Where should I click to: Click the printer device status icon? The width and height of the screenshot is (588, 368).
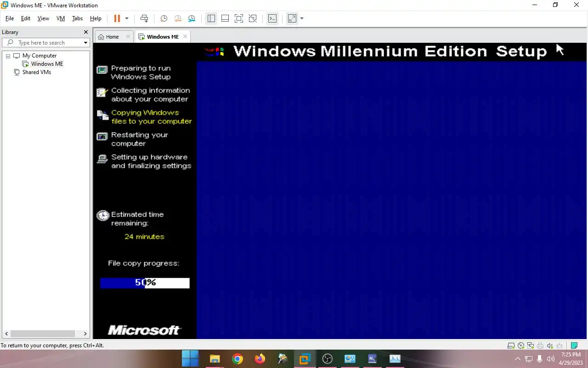tap(540, 345)
